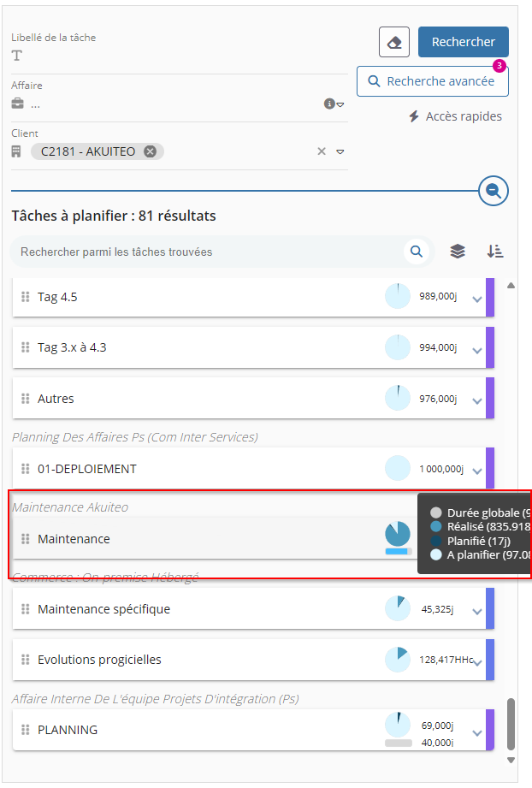Remove the C2181 - AKUITEO client chip

[151, 151]
